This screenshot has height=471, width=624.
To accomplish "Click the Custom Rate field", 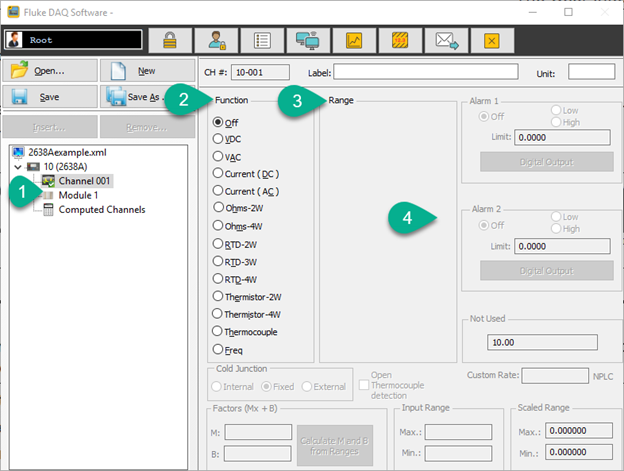I will 555,376.
